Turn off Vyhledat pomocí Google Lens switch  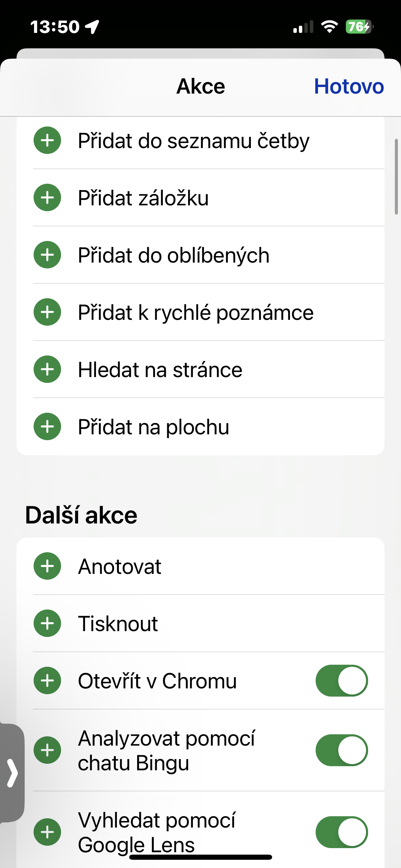pyautogui.click(x=341, y=832)
